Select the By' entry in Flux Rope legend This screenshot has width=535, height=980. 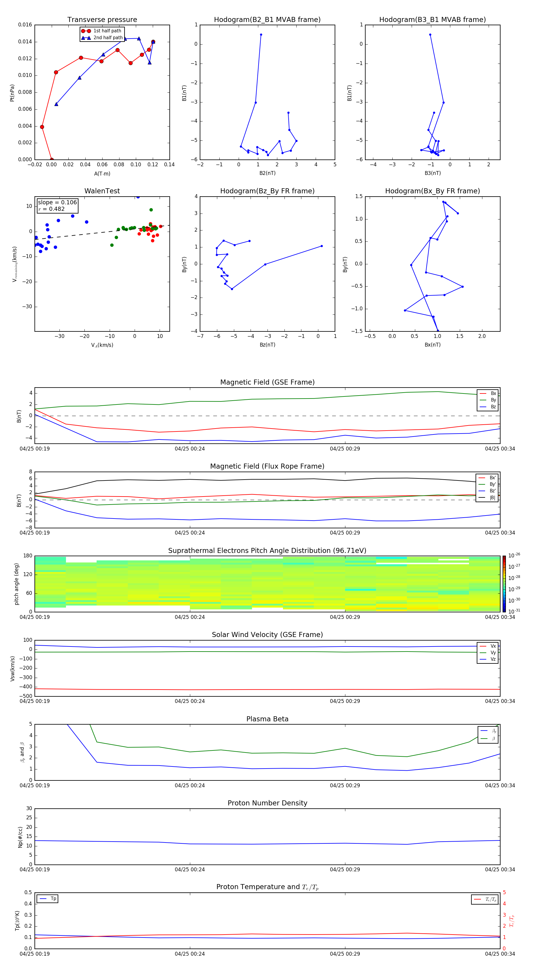pyautogui.click(x=487, y=484)
